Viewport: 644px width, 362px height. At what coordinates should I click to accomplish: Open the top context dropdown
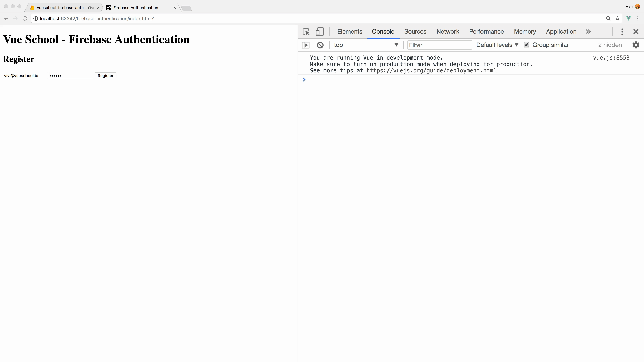pos(366,45)
